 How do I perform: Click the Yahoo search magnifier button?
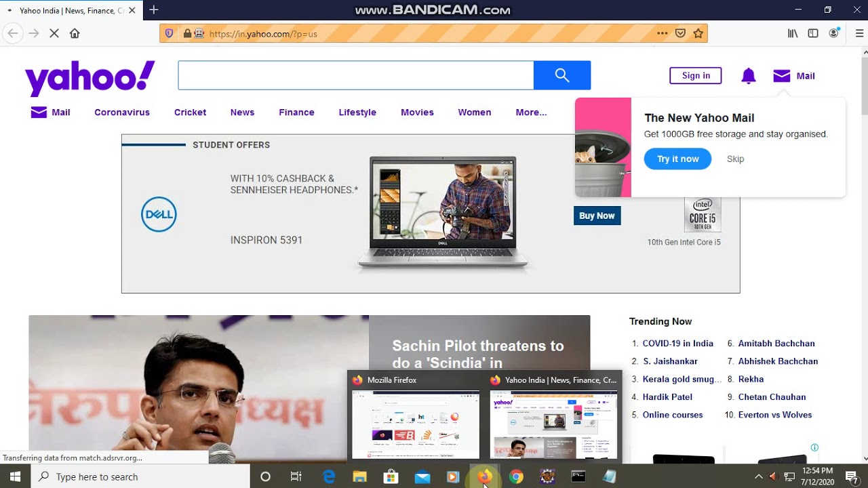(x=562, y=75)
